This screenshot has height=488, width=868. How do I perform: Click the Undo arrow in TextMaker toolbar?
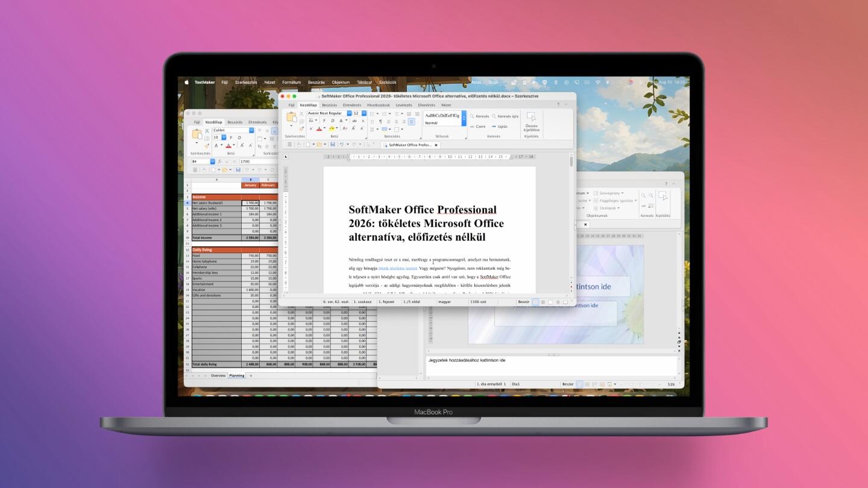(341, 145)
